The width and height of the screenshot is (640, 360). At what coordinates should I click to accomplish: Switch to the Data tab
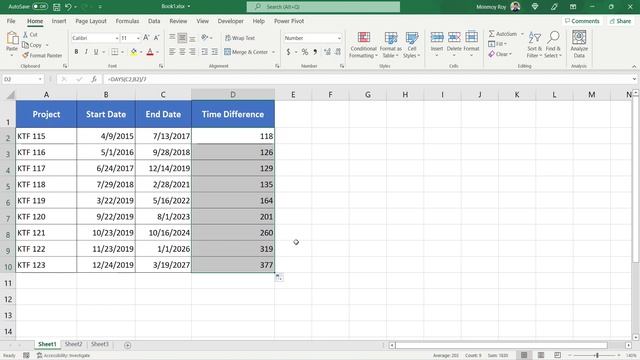tap(154, 21)
